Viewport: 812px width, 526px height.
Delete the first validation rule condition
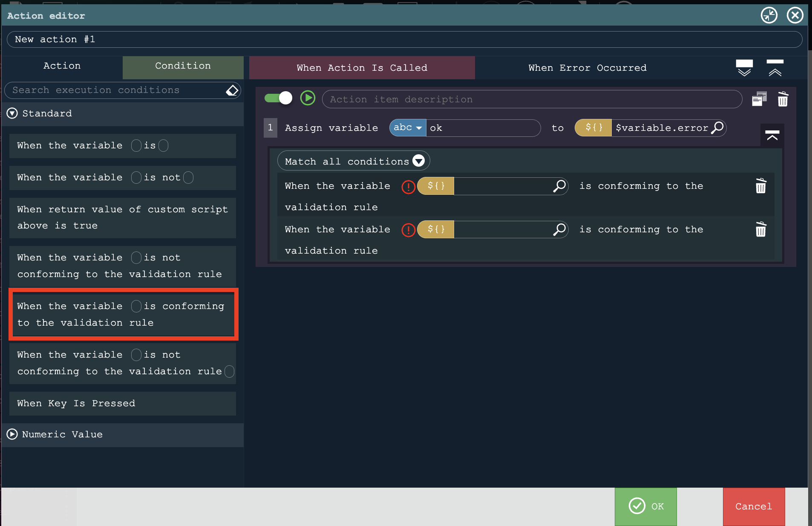(760, 186)
